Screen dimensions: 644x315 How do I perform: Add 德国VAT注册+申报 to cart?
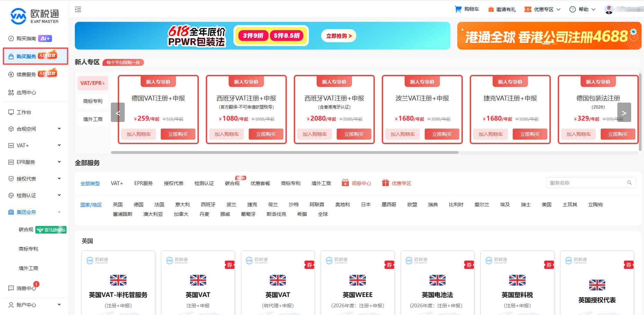click(139, 134)
